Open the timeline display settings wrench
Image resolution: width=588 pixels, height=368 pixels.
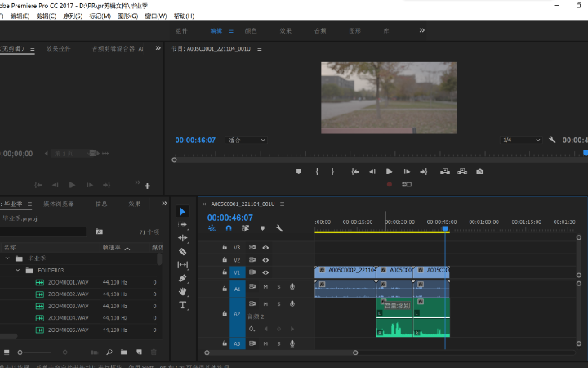[279, 229]
